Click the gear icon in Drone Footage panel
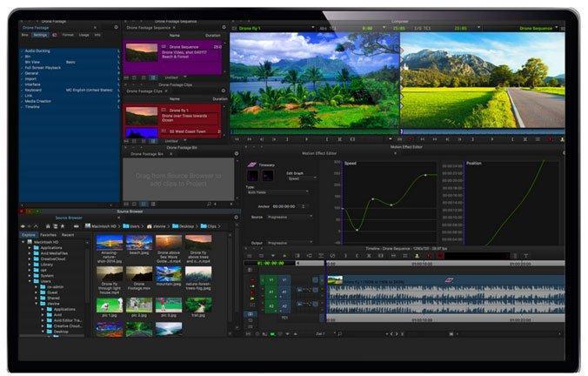This screenshot has width=588, height=376. [x=114, y=28]
